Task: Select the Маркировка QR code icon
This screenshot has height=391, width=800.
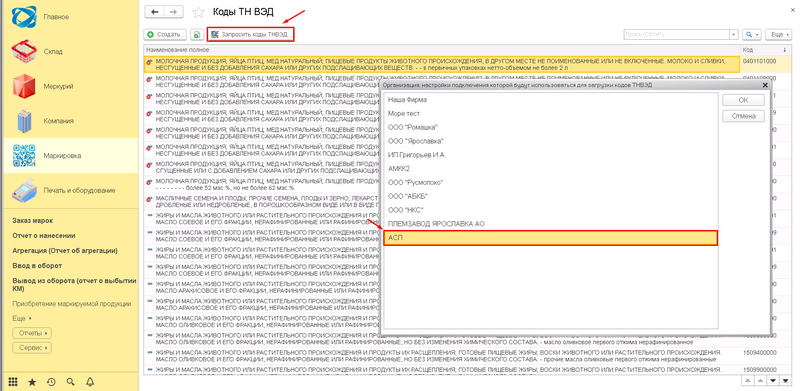Action: coord(24,155)
